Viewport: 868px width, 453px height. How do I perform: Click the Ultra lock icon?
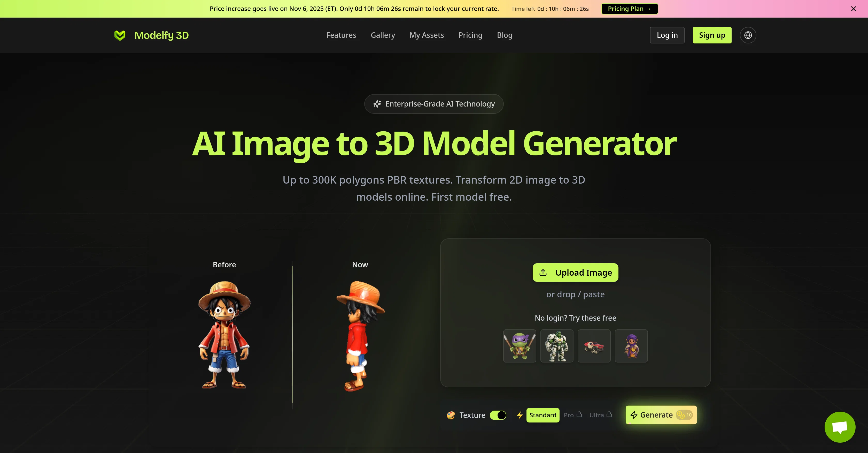coord(609,414)
